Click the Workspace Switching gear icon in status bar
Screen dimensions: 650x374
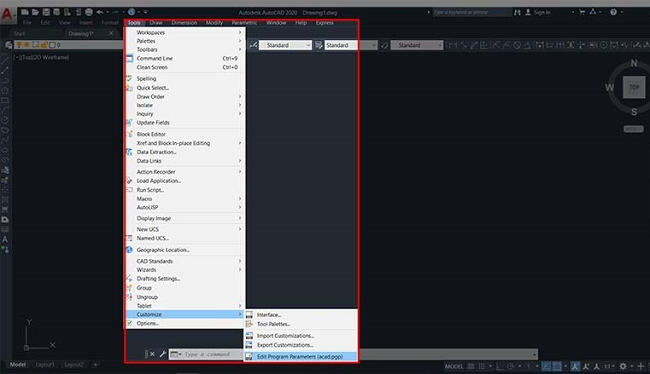(x=623, y=367)
